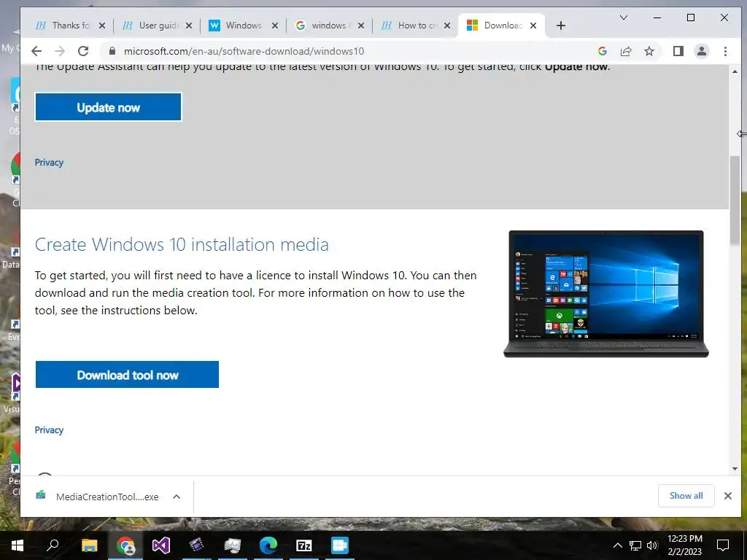Open 7-Zip from taskbar
The image size is (747, 560).
304,545
